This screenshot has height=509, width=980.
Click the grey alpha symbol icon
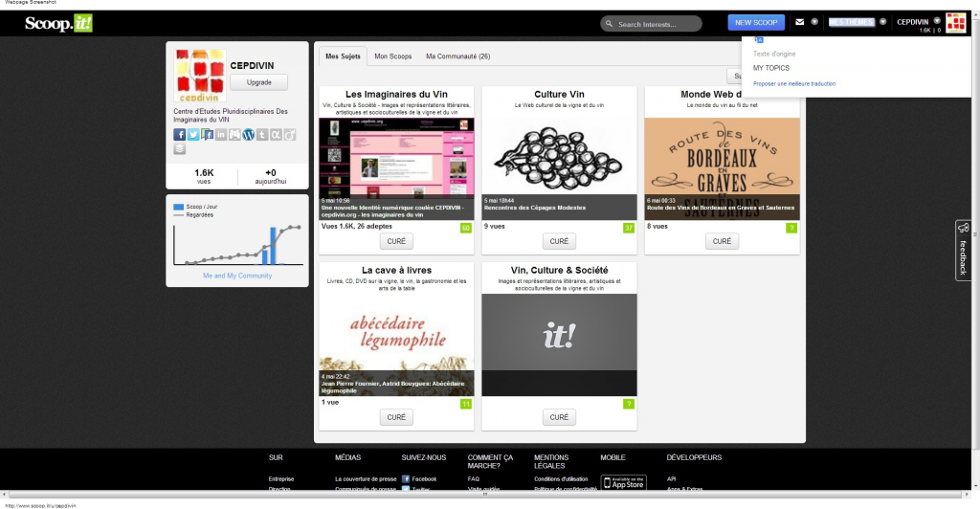pyautogui.click(x=276, y=134)
